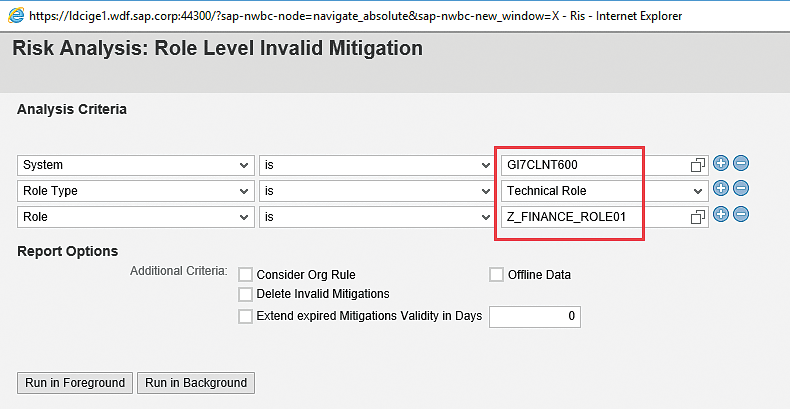Screen dimensions: 790x409
Task: Check Extend expired Mitigations Validity option
Action: click(245, 316)
